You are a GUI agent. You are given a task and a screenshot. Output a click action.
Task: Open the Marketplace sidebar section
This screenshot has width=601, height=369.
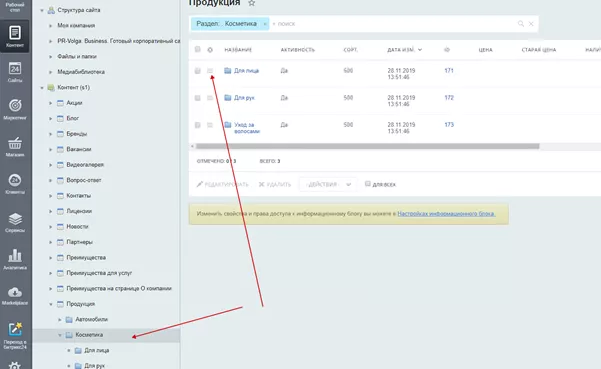point(15,296)
